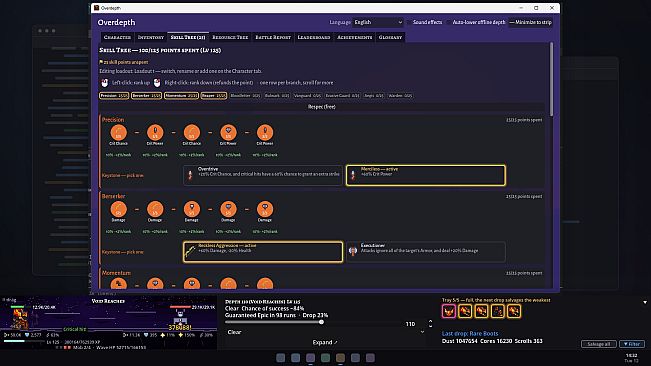Click the fourth Momentum skill node

click(228, 284)
